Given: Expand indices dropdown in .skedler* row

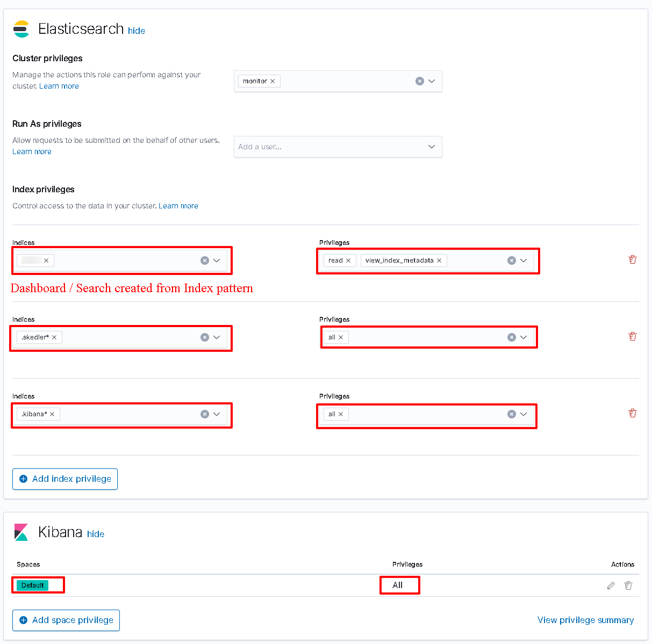Looking at the screenshot, I should (217, 337).
